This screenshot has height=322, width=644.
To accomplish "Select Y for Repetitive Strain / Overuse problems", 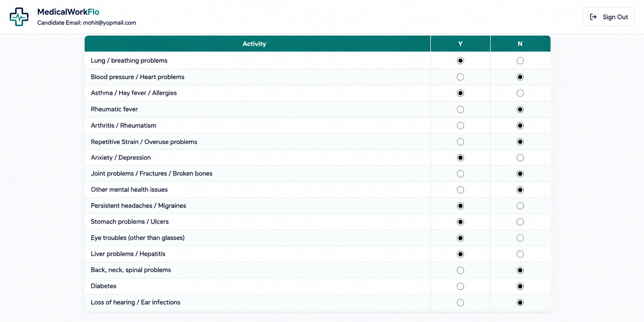I will 460,142.
